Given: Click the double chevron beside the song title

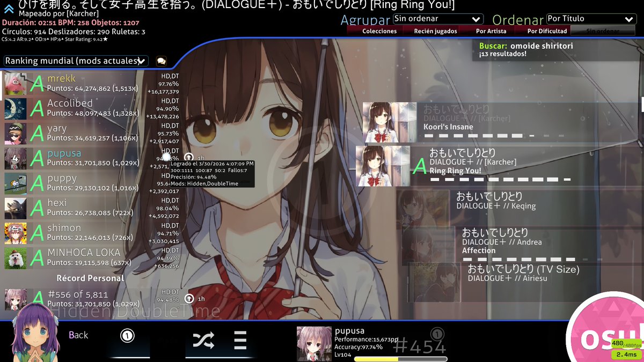Looking at the screenshot, I should coord(9,8).
